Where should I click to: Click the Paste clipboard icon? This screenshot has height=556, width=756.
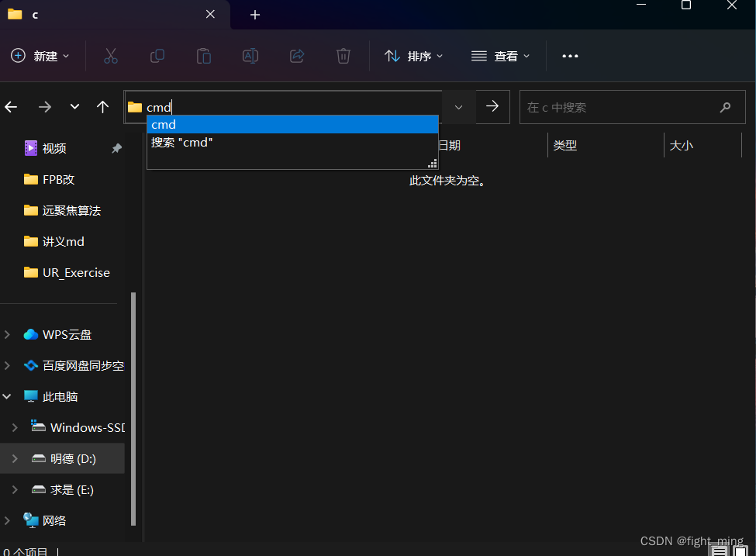203,56
